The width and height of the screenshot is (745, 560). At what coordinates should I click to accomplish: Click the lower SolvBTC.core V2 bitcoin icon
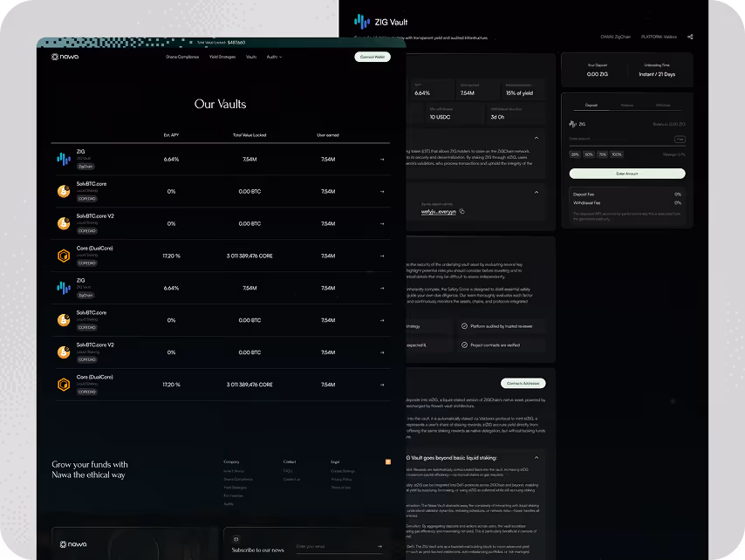pyautogui.click(x=64, y=352)
